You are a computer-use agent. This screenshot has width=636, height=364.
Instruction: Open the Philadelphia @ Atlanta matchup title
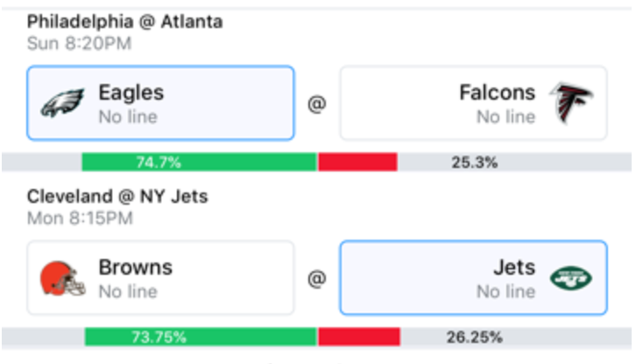[x=125, y=22]
